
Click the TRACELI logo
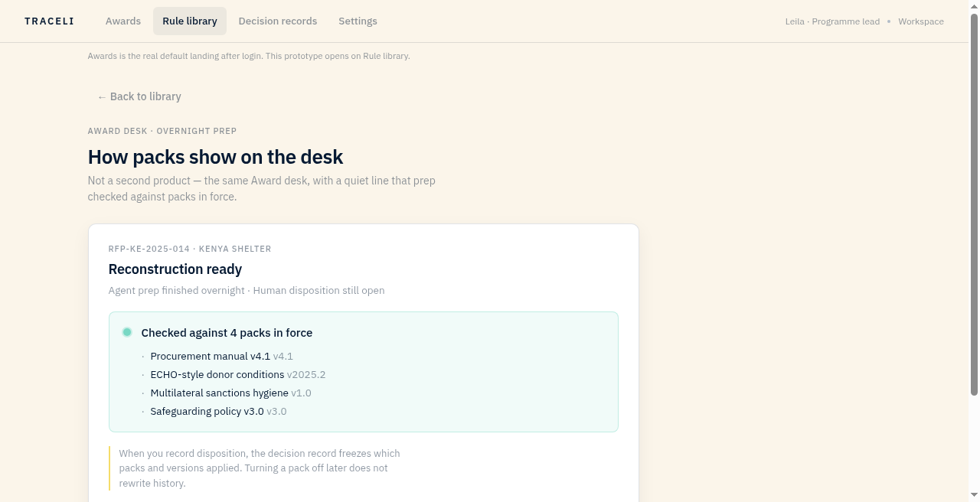pyautogui.click(x=49, y=21)
